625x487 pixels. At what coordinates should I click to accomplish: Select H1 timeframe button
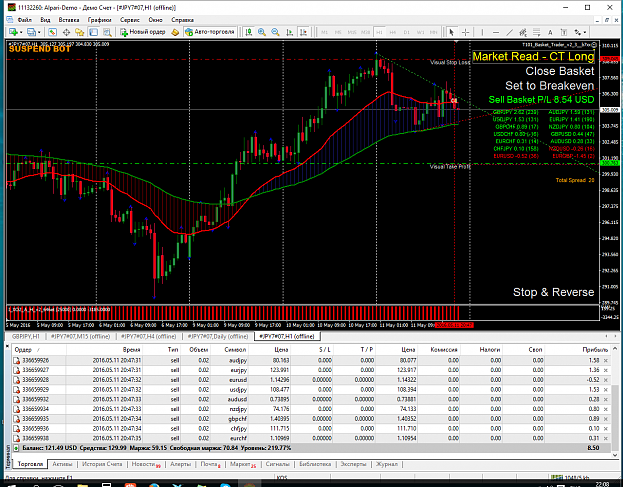(379, 32)
